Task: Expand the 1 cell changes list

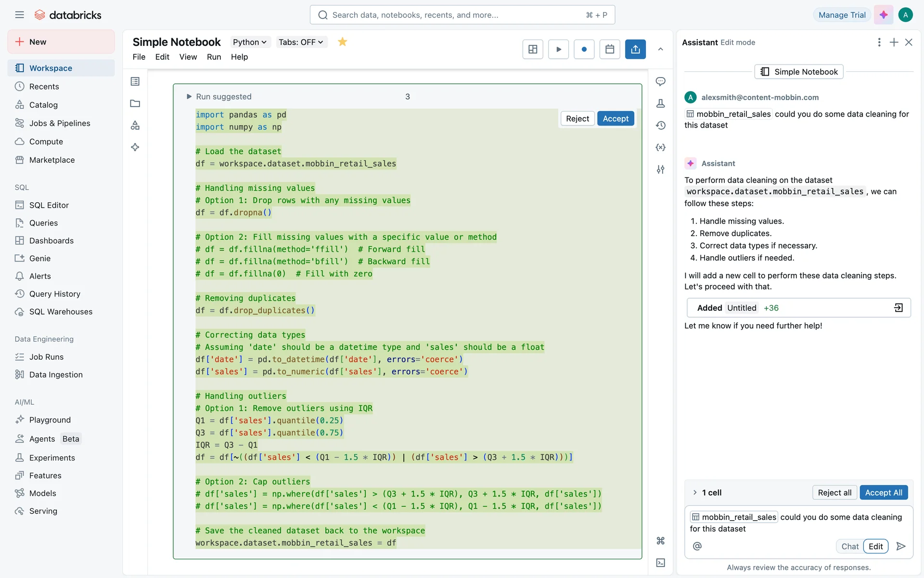Action: (x=695, y=492)
